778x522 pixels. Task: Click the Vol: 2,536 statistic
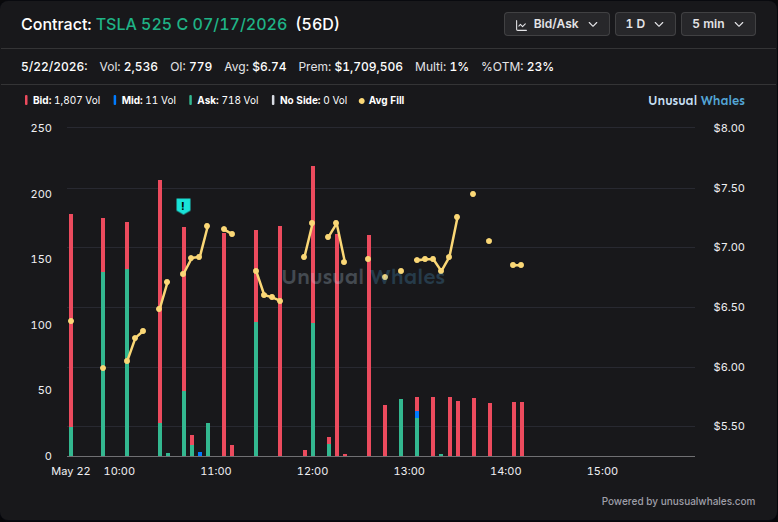coord(129,66)
